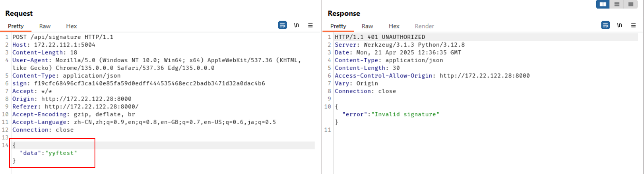Click the HTTP/1.1 401 UNAUTHORIZED status line

[x=380, y=37]
